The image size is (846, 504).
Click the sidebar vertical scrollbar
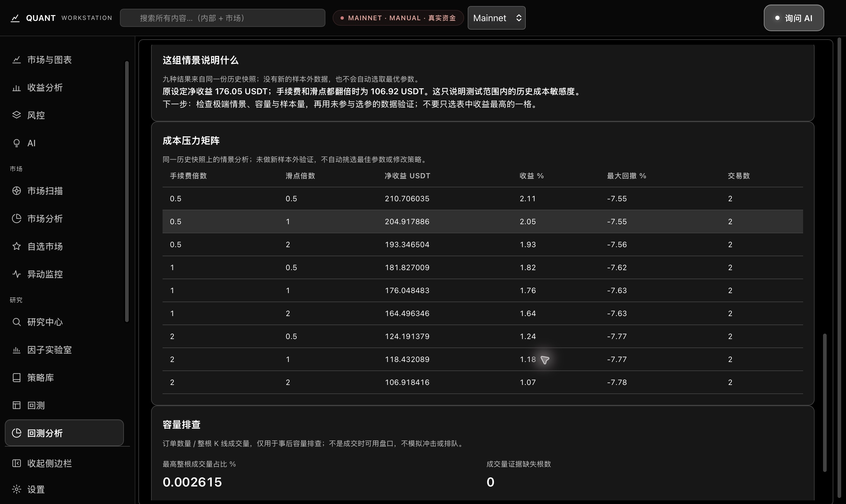pos(127,191)
